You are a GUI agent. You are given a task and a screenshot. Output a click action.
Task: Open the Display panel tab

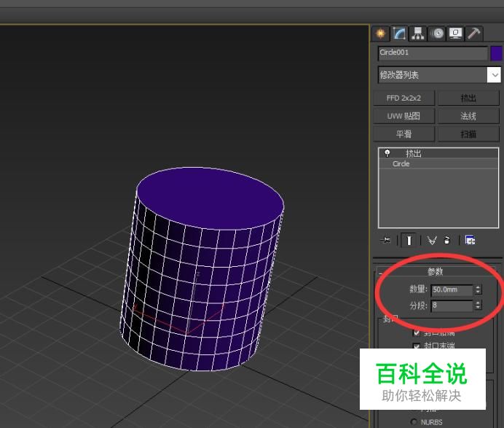pos(455,34)
